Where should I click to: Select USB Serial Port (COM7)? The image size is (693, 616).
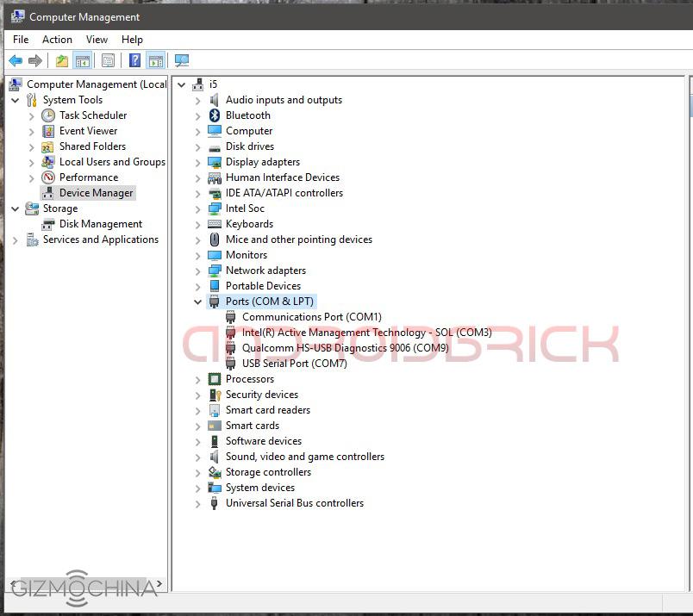click(294, 364)
